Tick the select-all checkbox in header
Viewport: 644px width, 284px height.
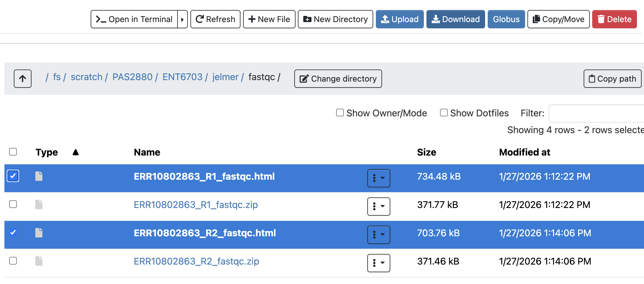pos(13,152)
